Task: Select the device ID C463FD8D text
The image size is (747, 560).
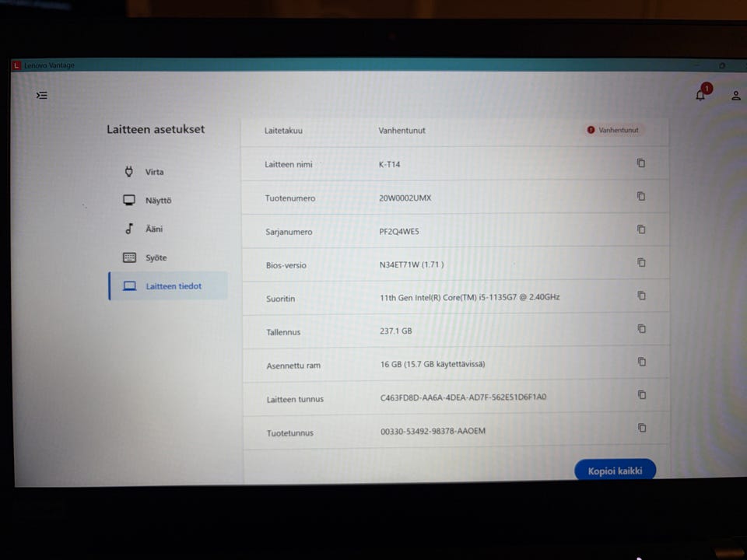Action: 463,397
